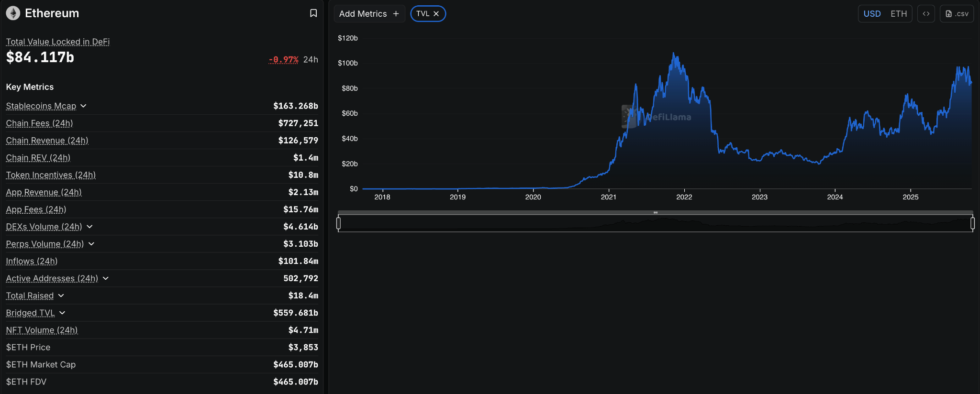This screenshot has height=394, width=980.
Task: Switch chart denomination to ETH
Action: 899,14
